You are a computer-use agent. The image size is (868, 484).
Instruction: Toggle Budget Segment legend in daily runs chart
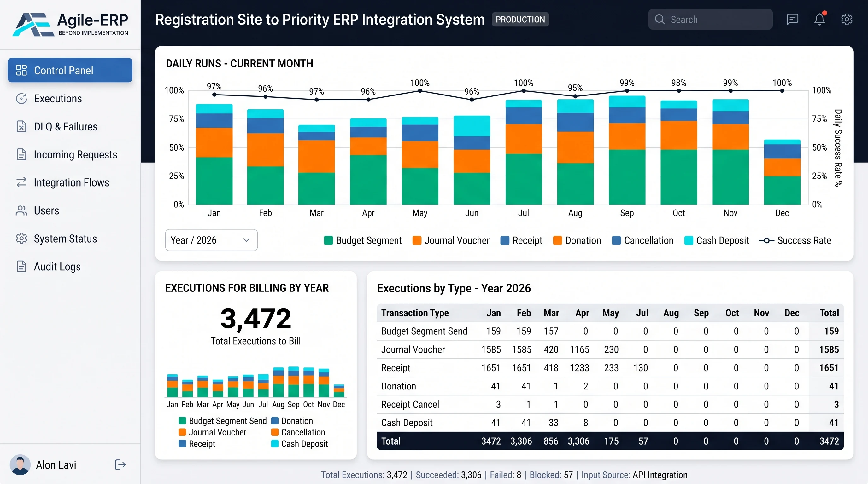point(363,240)
